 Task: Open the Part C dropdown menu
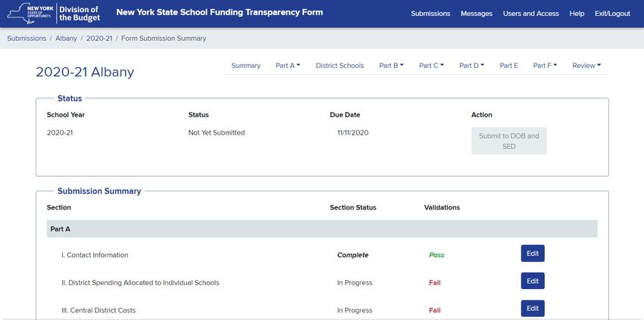pos(431,66)
